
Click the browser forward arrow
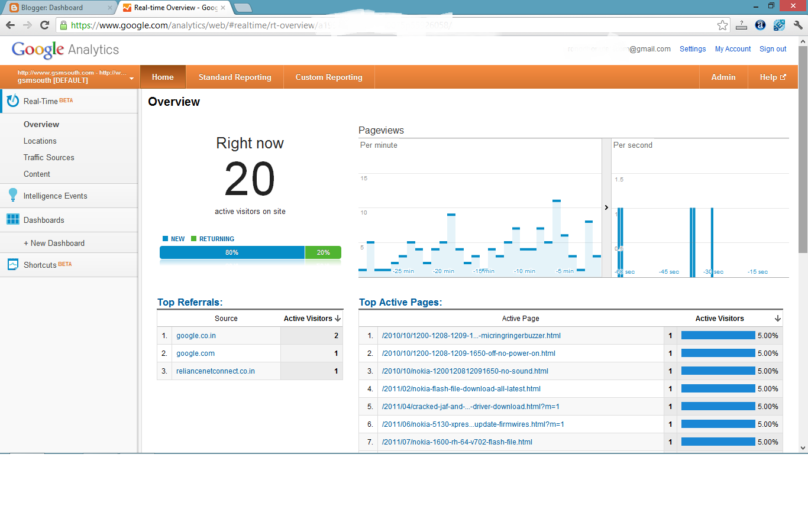point(27,25)
